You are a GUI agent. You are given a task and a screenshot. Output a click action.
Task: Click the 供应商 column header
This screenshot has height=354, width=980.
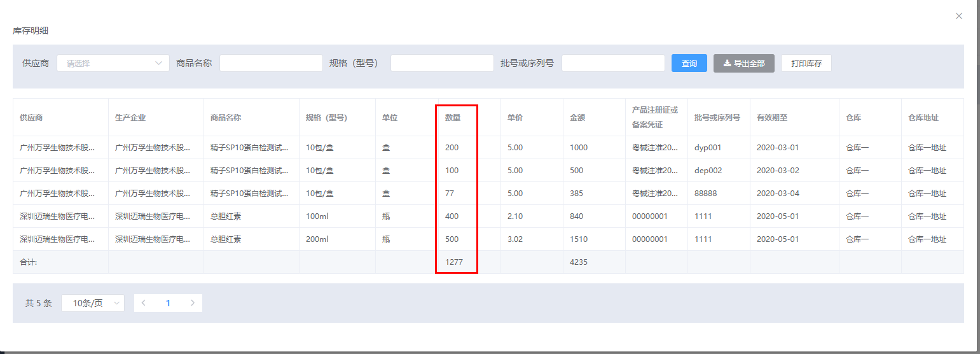[x=31, y=118]
